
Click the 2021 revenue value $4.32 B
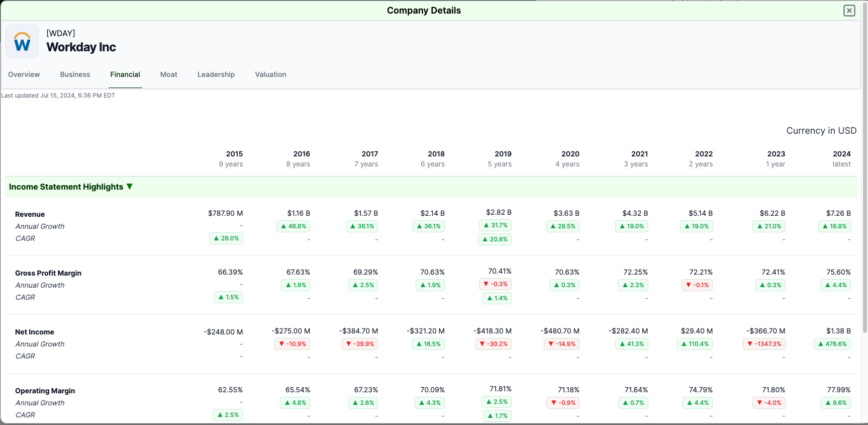635,213
